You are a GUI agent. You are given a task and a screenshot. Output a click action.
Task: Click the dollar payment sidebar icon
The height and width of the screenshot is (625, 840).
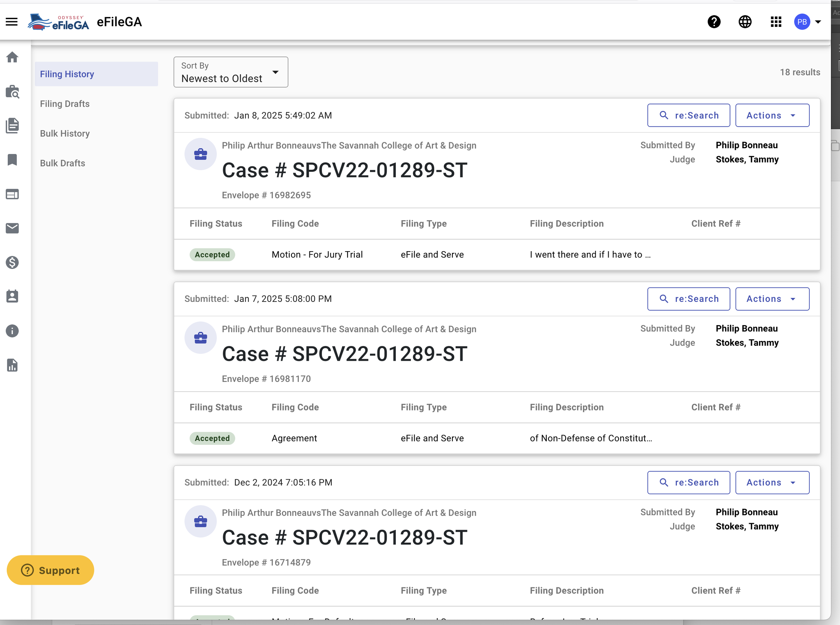[x=12, y=262]
